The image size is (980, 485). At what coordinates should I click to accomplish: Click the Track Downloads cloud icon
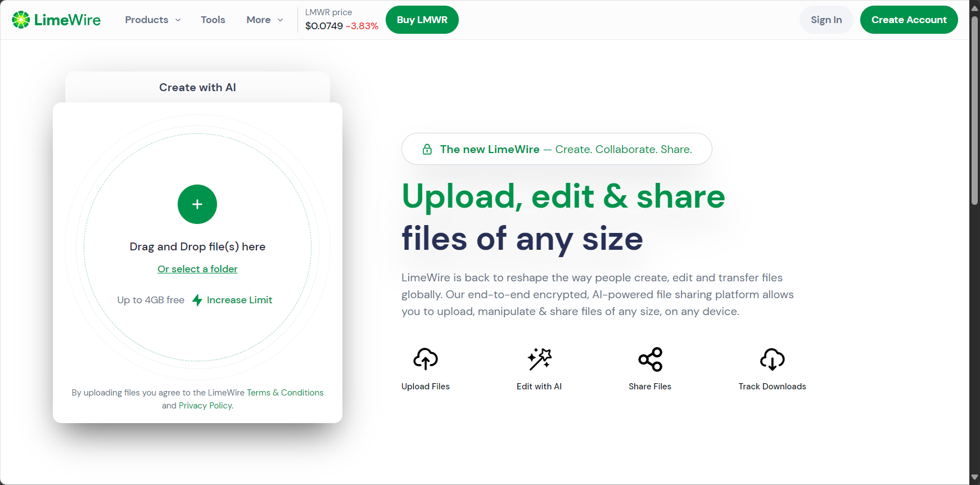point(773,359)
